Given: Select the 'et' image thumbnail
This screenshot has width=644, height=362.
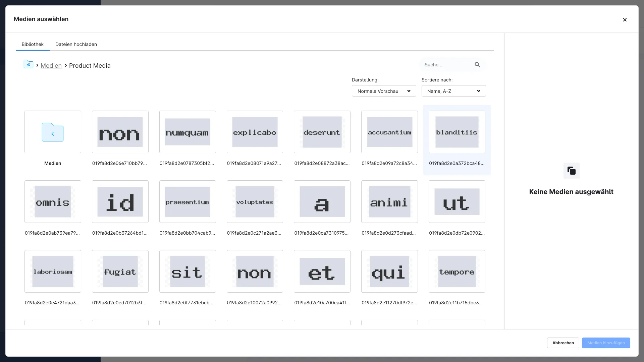Looking at the screenshot, I should 322,271.
